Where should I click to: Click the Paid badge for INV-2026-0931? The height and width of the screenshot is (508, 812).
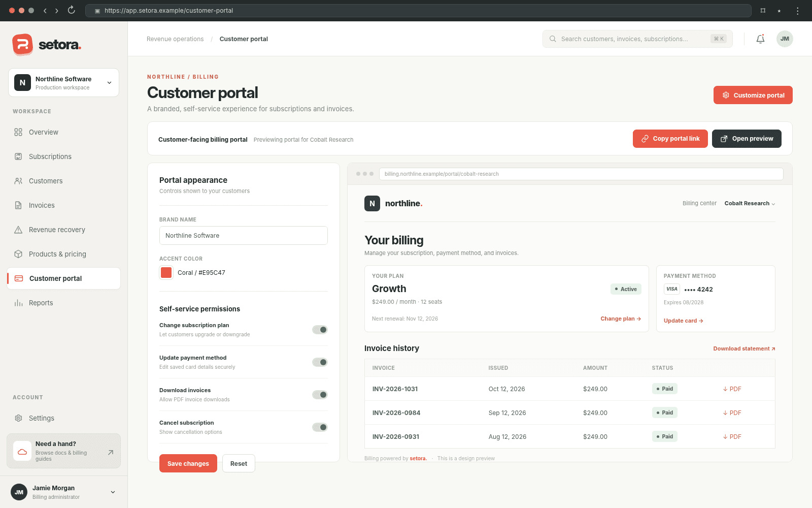point(664,437)
